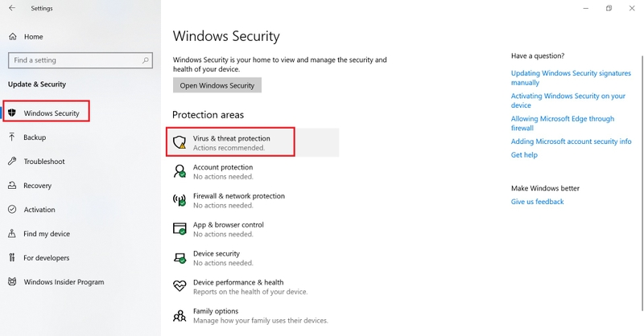Click the back arrow in Settings header
This screenshot has height=336, width=644.
(x=12, y=8)
